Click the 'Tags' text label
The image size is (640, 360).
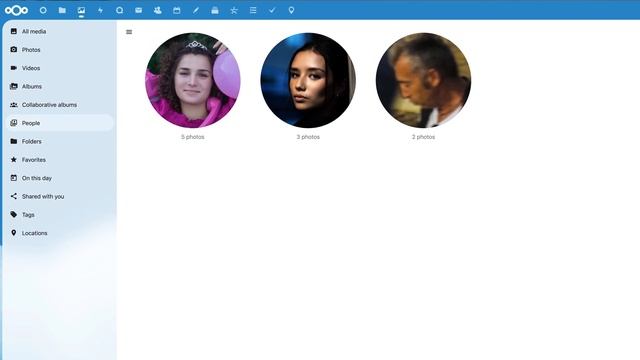pos(28,215)
